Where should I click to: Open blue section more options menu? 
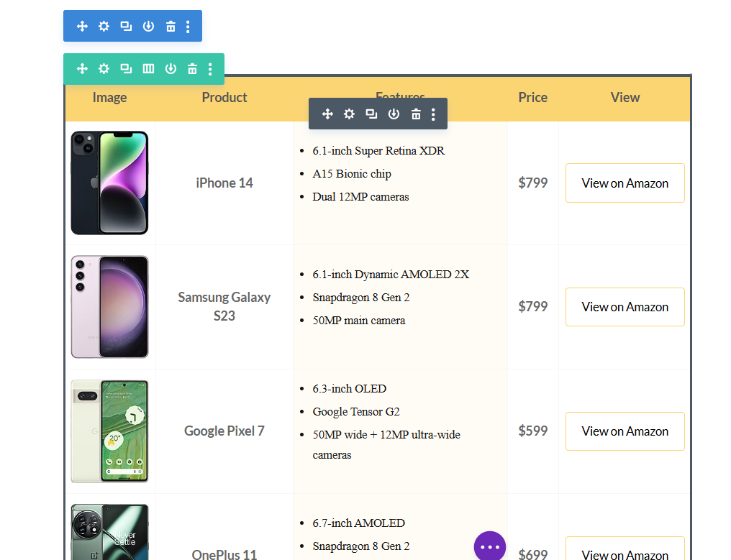tap(188, 26)
